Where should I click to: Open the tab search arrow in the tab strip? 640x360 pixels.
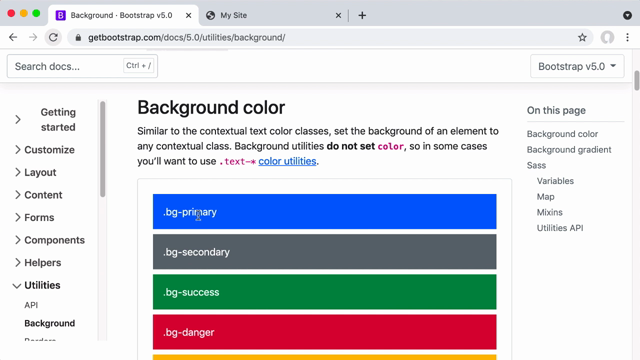pos(627,16)
